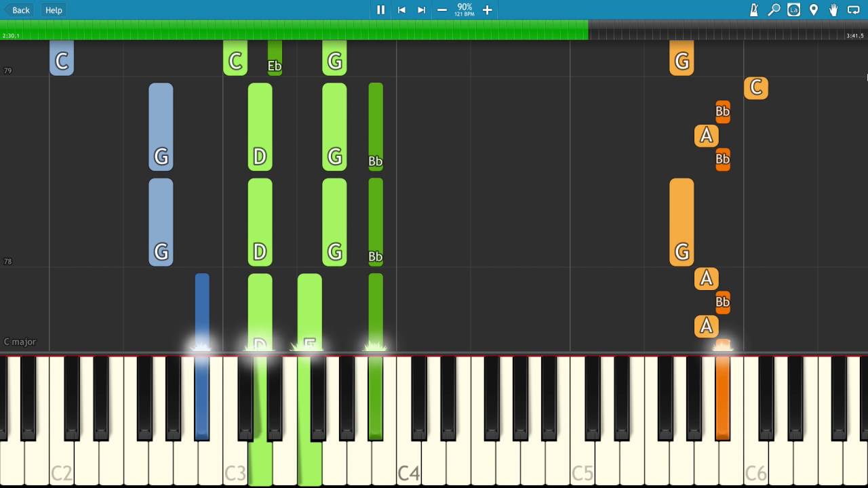This screenshot has height=488, width=868.
Task: Select the dark green Eb falling note
Action: pos(275,58)
